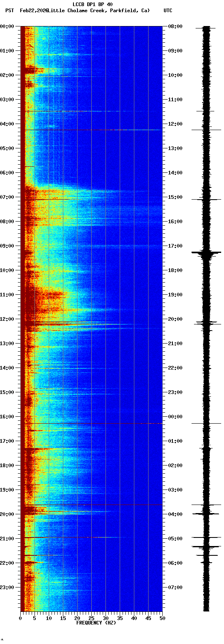The height and width of the screenshot is (644, 224).
Task: Click the 21:00 UTC time label
Action: [x=175, y=344]
